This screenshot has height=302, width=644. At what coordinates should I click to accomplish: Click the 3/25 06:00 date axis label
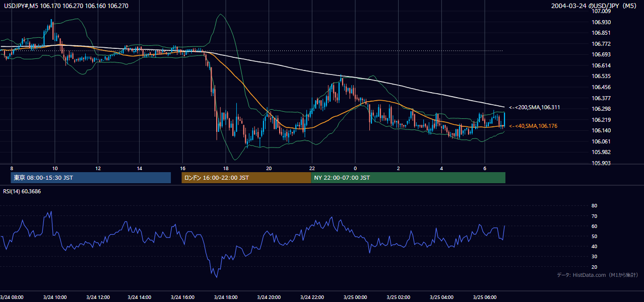(x=484, y=297)
